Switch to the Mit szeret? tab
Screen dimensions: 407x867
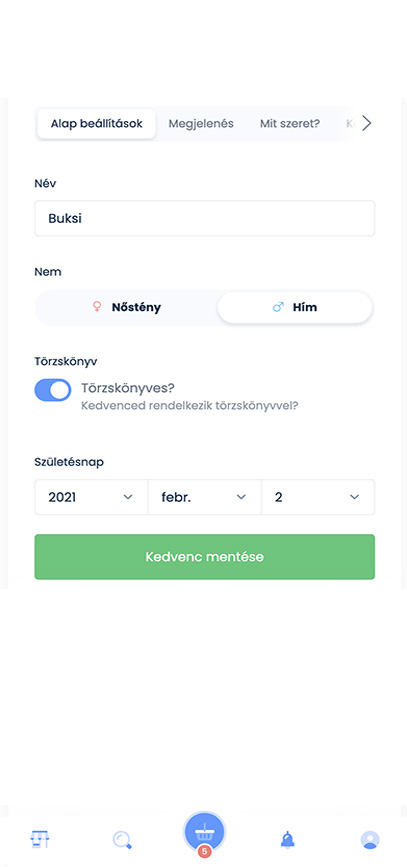(290, 124)
